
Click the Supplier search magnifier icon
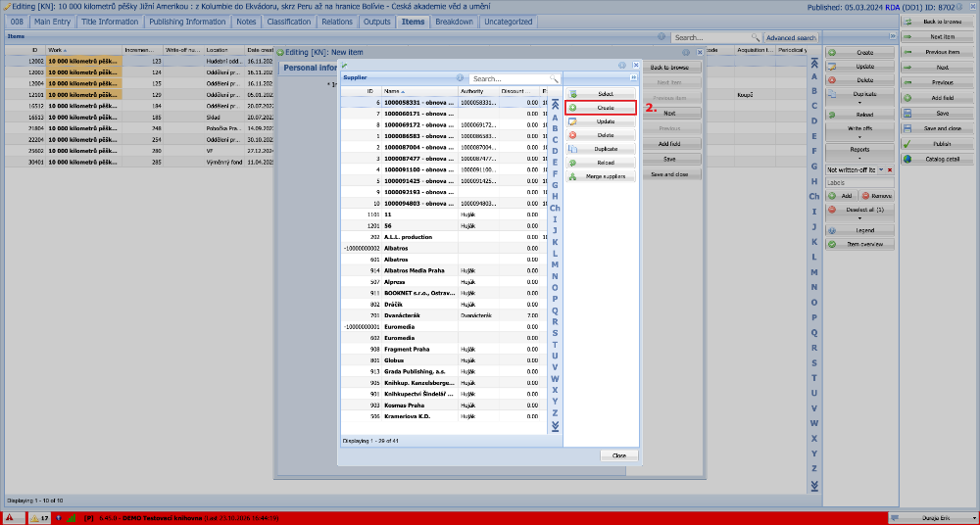click(554, 78)
